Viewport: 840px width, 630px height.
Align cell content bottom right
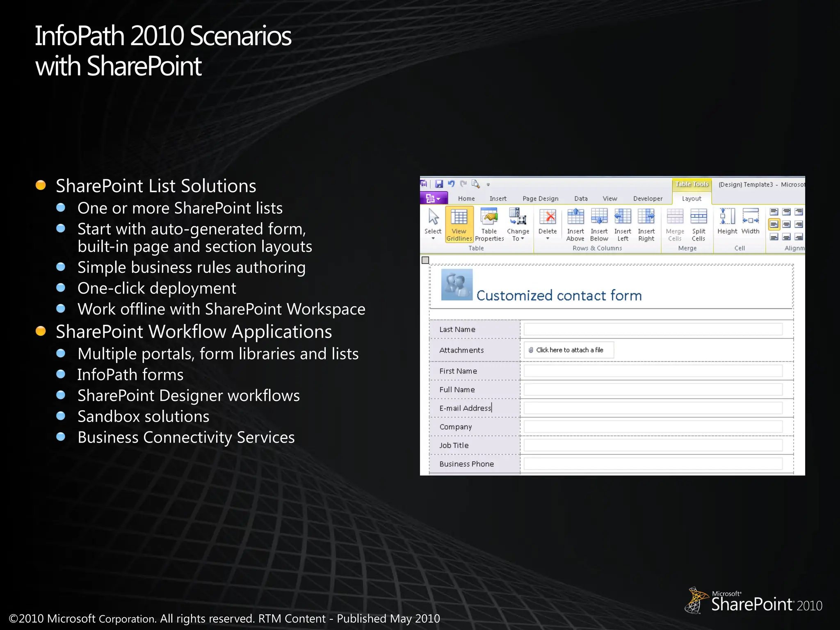tap(799, 237)
